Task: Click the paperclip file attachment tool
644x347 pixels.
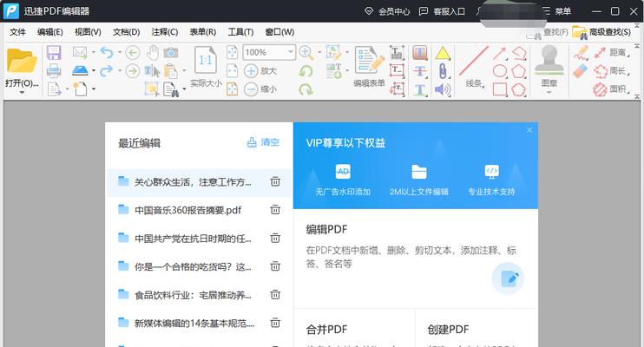Action: click(443, 71)
